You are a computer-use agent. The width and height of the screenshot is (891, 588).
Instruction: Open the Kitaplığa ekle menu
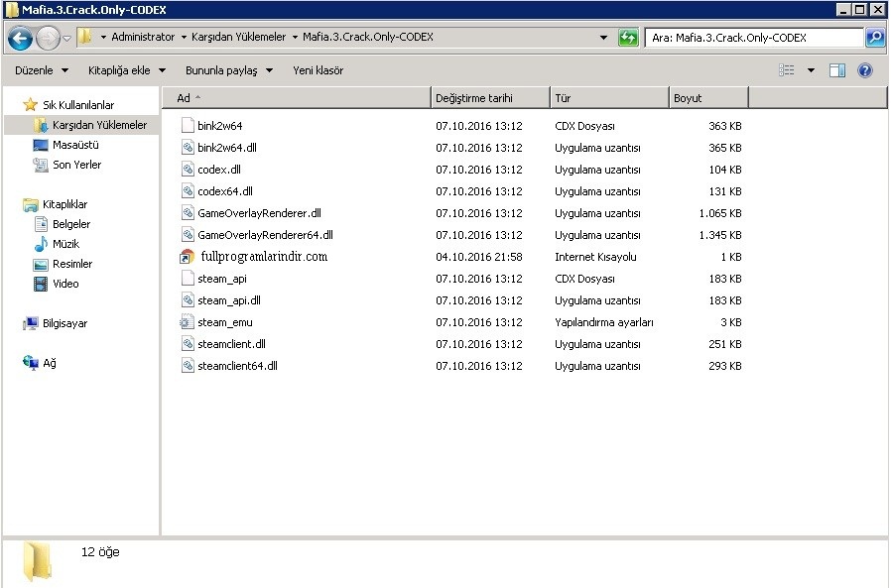pyautogui.click(x=126, y=70)
